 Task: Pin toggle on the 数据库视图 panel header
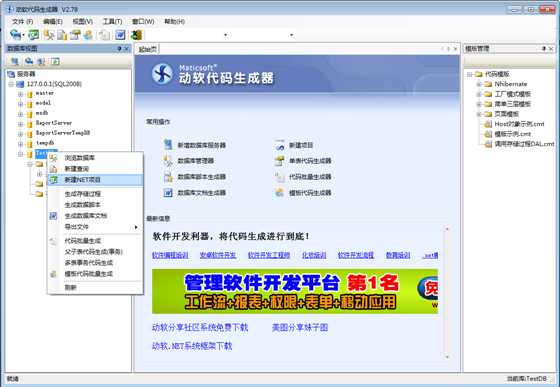click(x=119, y=49)
